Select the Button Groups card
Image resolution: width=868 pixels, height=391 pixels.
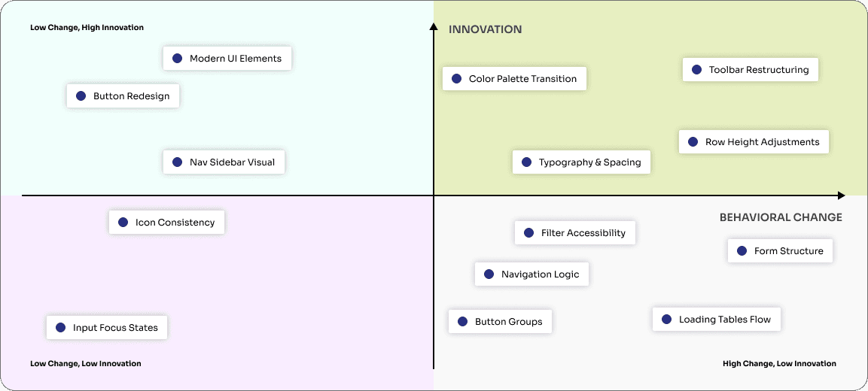pos(501,322)
